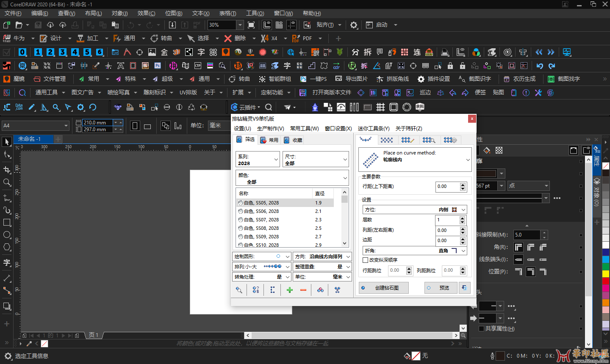Select the centered outline position for 位置(P)
The image size is (610, 364).
coord(531,271)
